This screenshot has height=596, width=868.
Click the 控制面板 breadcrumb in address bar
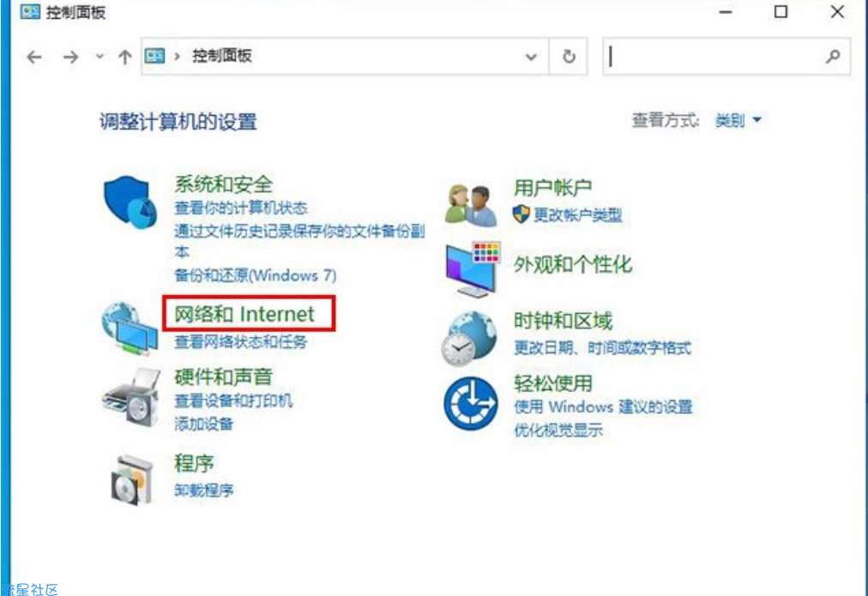pyautogui.click(x=221, y=57)
